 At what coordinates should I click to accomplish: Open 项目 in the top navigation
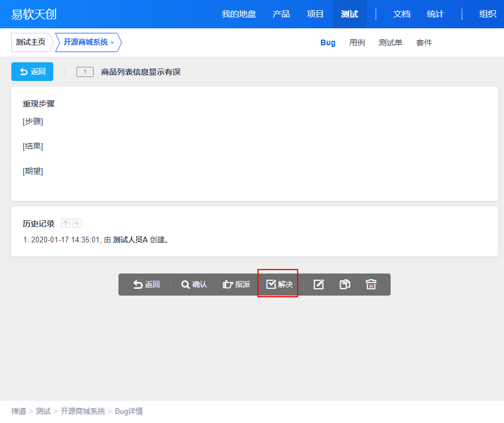point(315,14)
